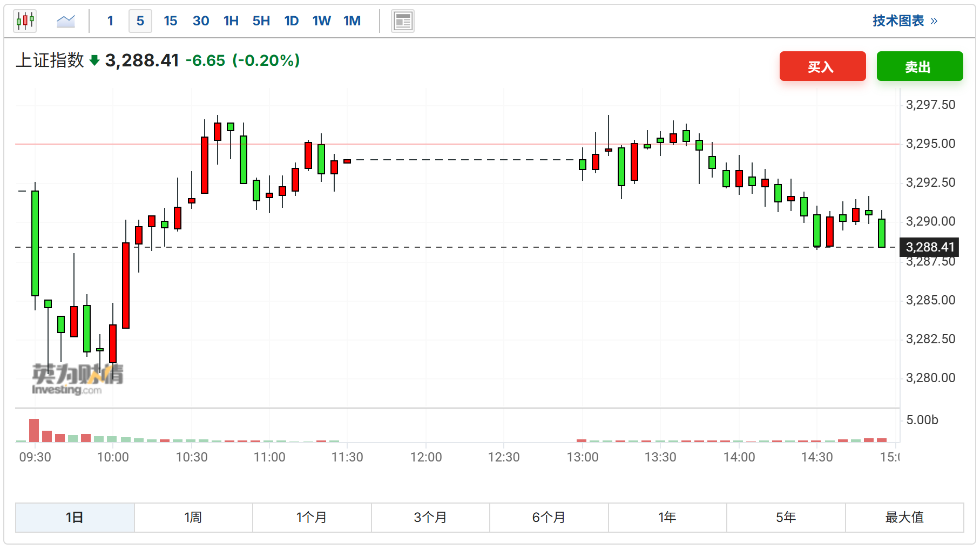Screen dimensions: 980x550
Task: Click the price value 3,288.41 in header
Action: coord(142,60)
